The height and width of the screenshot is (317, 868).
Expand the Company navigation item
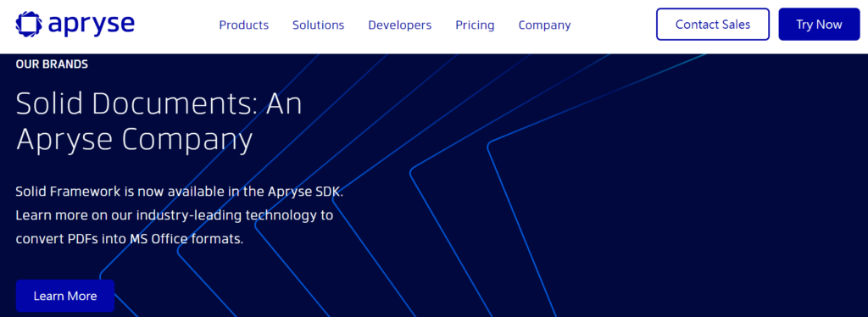545,25
